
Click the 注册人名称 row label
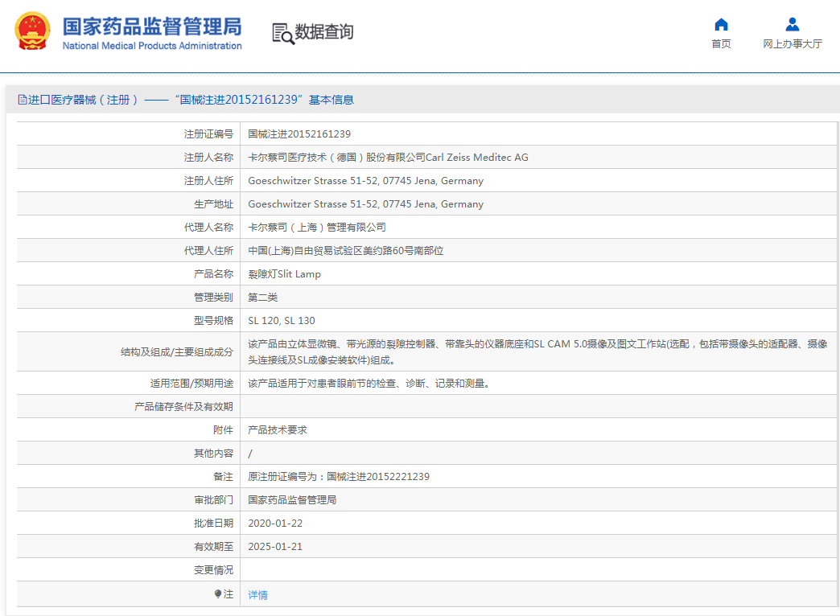(x=209, y=158)
